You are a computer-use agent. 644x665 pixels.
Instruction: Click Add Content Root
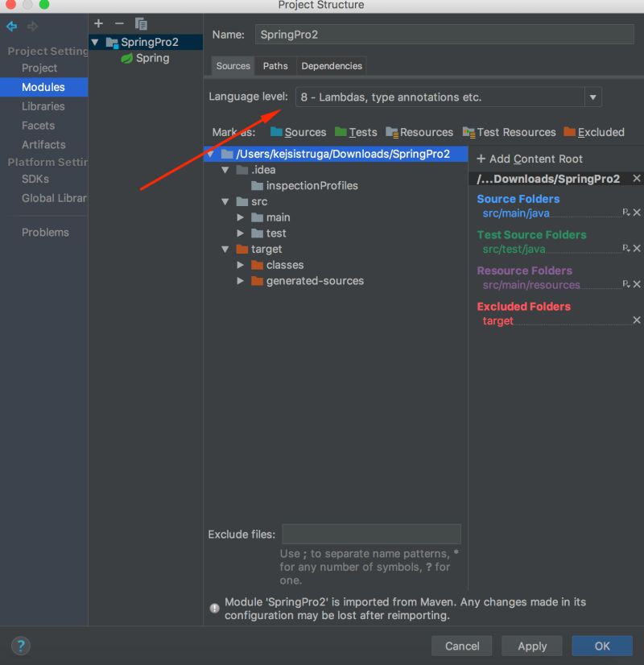point(530,159)
